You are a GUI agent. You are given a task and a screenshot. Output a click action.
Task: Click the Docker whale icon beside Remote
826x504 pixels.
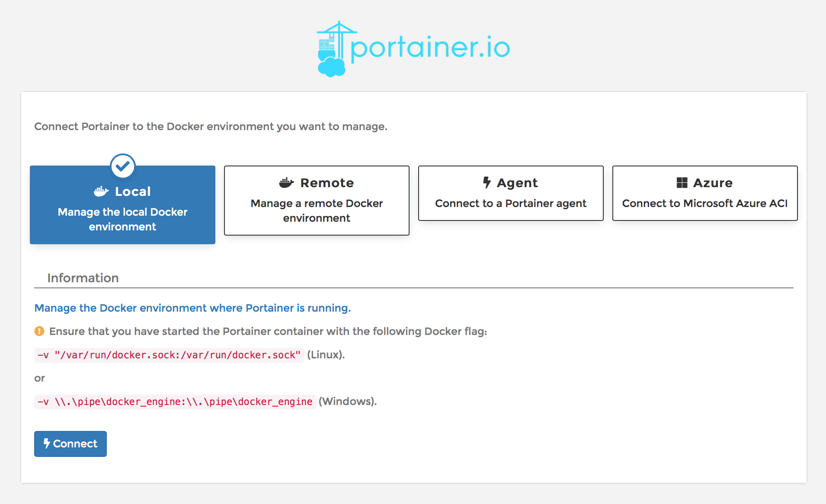pyautogui.click(x=286, y=183)
